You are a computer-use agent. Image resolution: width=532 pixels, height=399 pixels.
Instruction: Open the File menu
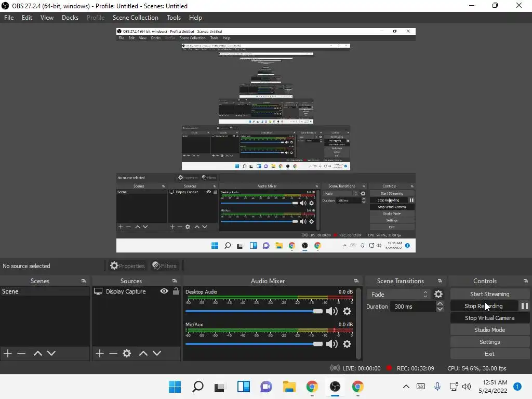coord(9,18)
